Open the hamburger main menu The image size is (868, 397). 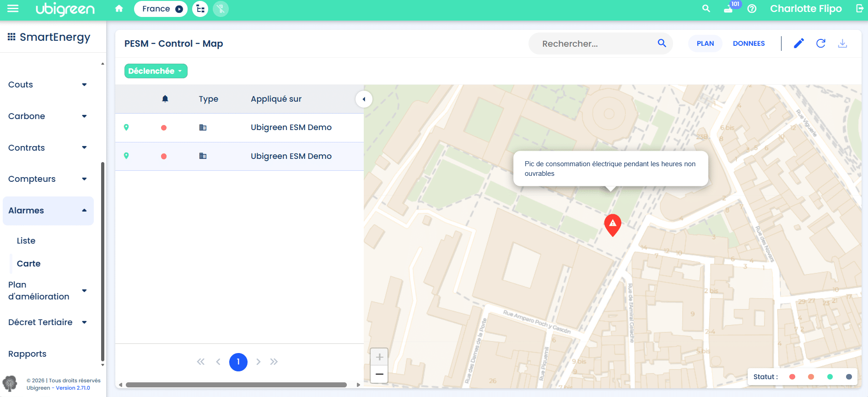(13, 9)
